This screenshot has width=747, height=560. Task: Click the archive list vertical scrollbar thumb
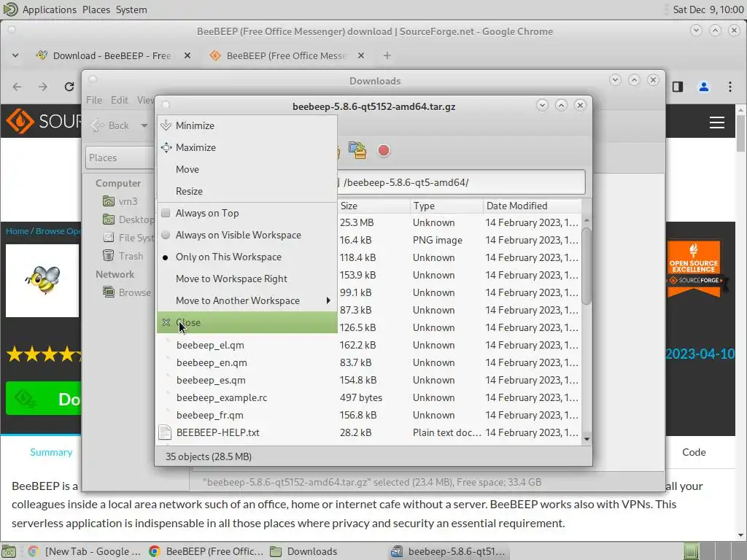(587, 265)
